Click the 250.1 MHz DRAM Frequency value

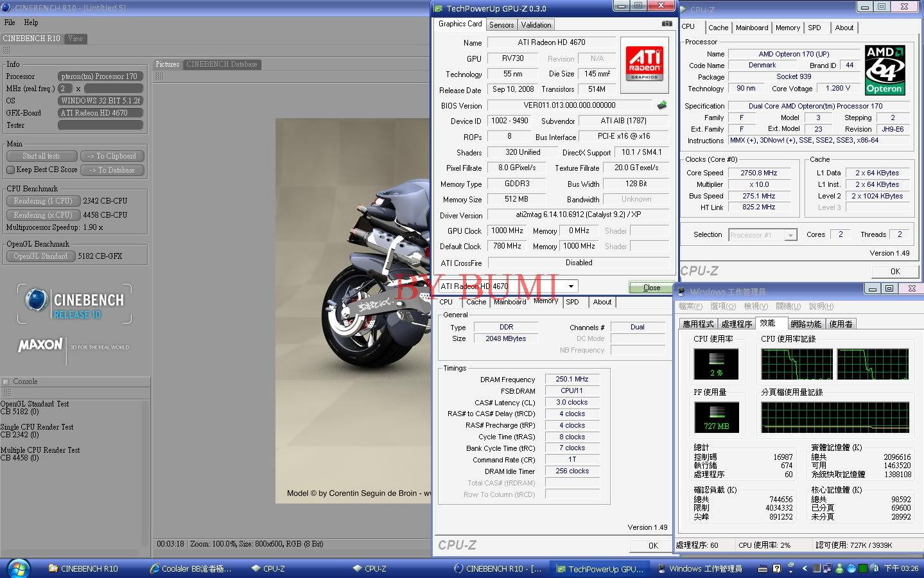point(572,380)
